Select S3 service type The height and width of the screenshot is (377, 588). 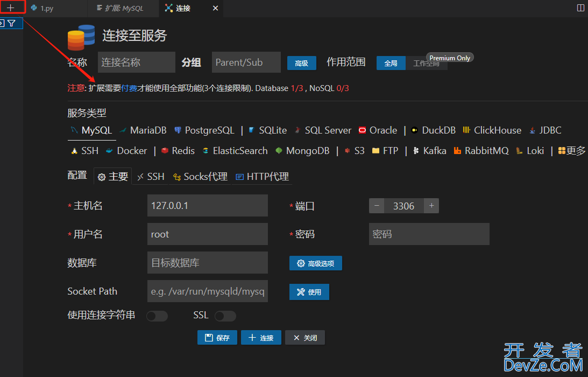tap(355, 151)
